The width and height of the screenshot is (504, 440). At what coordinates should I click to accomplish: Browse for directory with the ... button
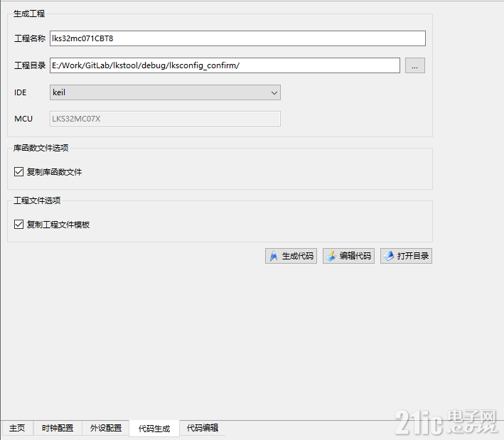tap(415, 65)
